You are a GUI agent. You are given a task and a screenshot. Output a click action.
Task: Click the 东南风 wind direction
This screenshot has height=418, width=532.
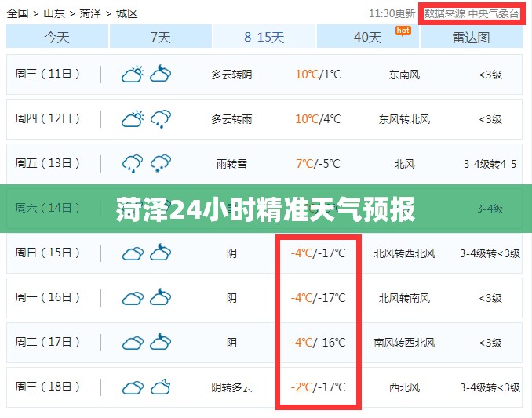[404, 75]
